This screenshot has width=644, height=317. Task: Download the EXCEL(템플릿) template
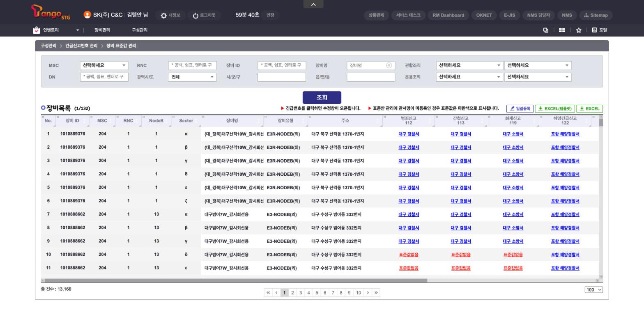click(555, 108)
